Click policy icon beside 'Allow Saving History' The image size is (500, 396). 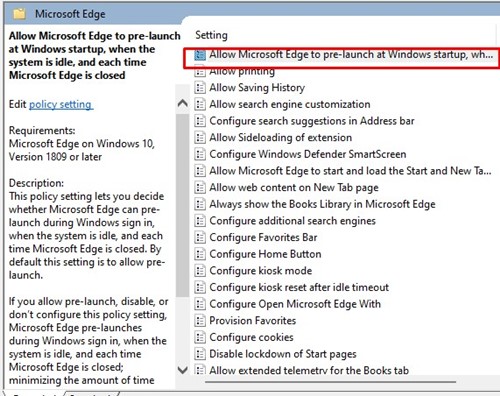pos(200,88)
